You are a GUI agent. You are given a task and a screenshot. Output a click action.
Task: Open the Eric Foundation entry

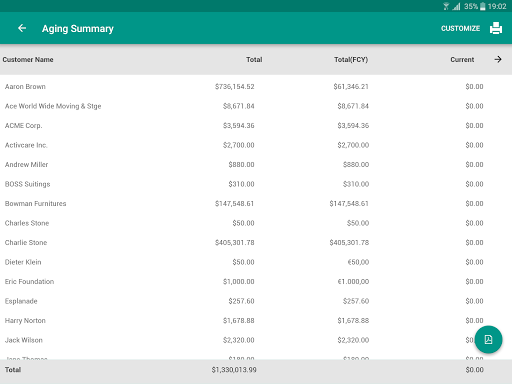click(x=256, y=282)
